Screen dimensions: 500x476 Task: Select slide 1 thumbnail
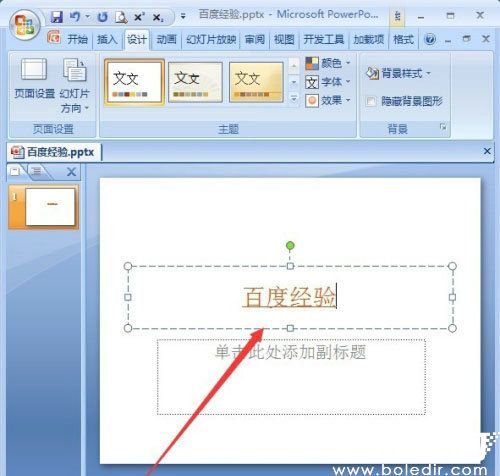[x=44, y=207]
